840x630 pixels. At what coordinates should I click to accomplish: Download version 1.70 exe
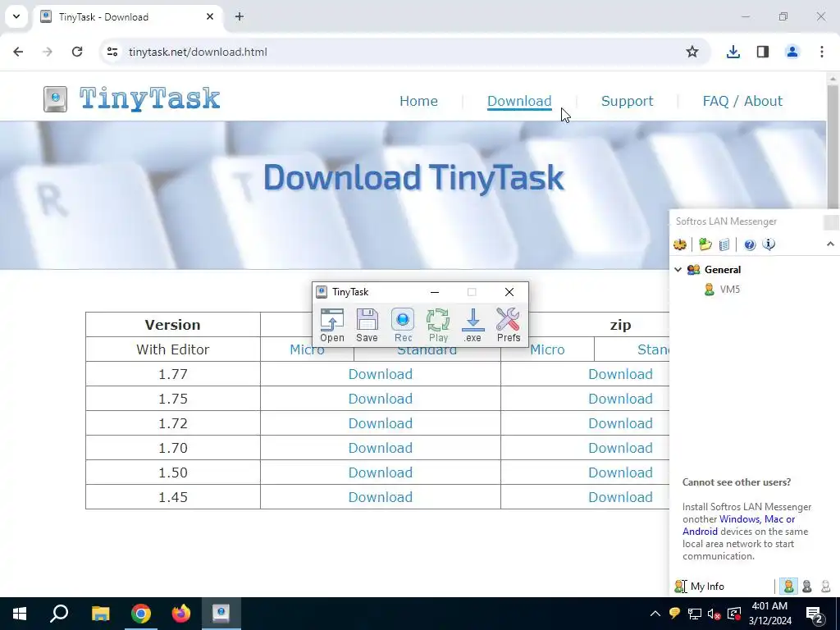381,448
